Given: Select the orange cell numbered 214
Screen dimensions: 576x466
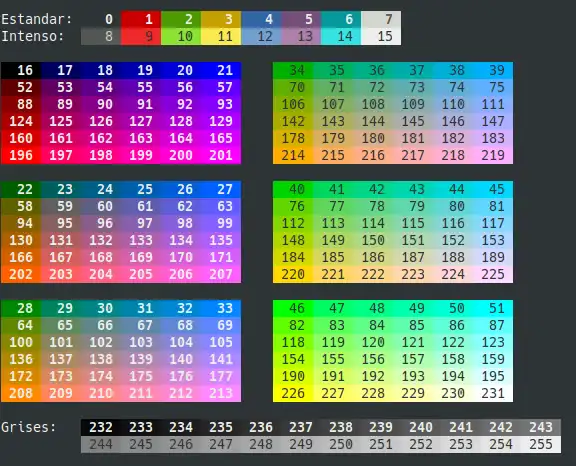Looking at the screenshot, I should [x=293, y=155].
